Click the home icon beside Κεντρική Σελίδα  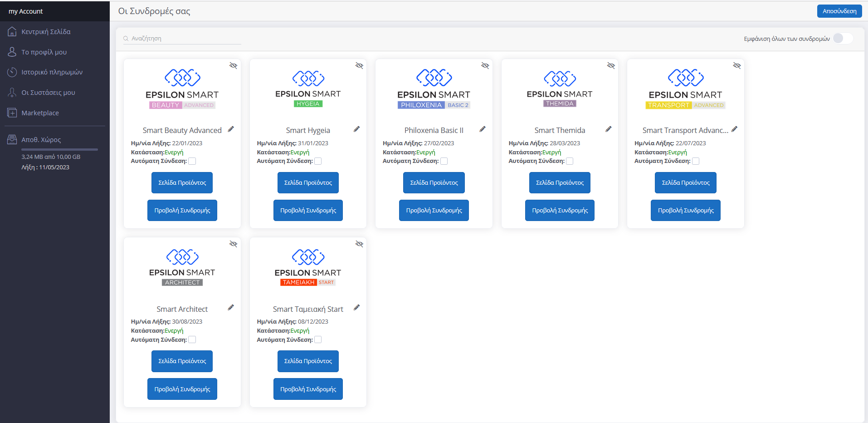click(x=12, y=32)
